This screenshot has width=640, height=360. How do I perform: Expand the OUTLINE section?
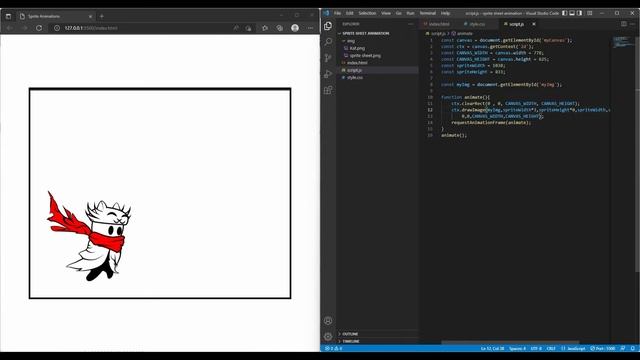[x=378, y=334]
